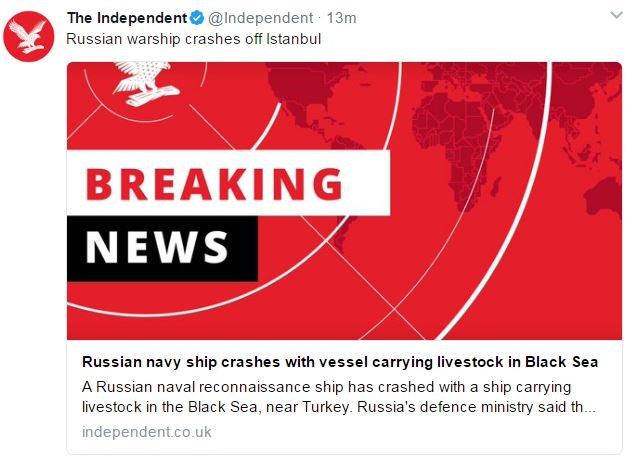Visit the independent.co.uk domain link
This screenshot has width=628, height=456.
coord(147,432)
